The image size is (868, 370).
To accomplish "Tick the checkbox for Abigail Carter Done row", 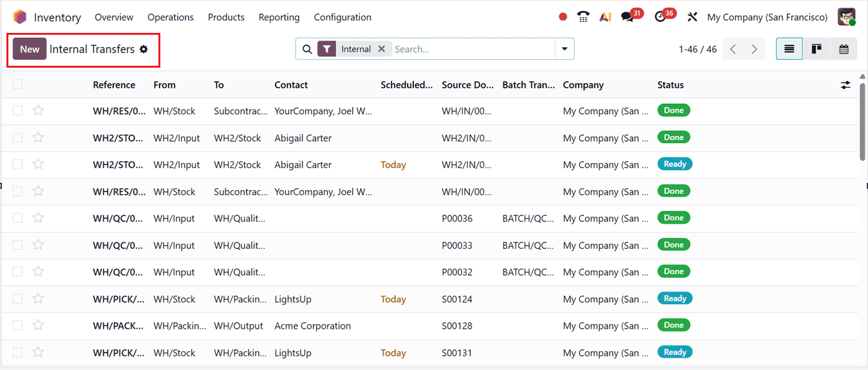I will (17, 137).
